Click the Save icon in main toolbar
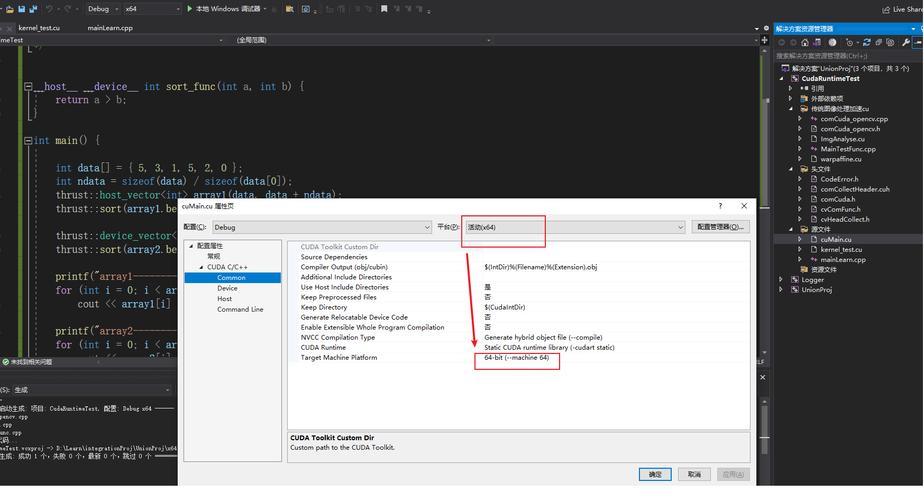924x500 pixels. click(22, 9)
